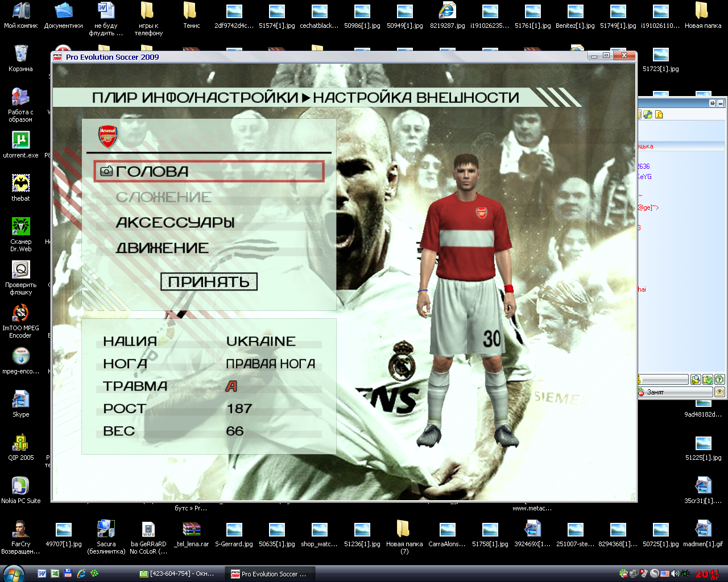Click the network computers tray icon
Viewport: 728px width, 582px height.
point(634,574)
